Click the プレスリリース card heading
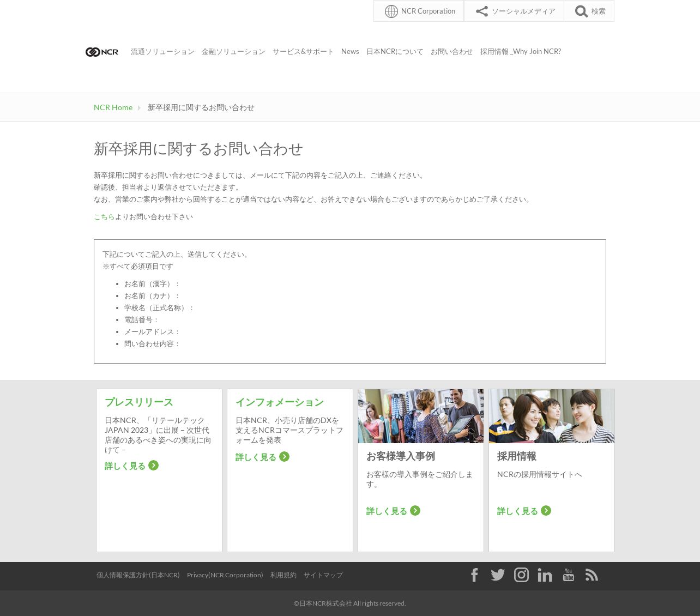Screen dimensions: 700x616 click(139, 402)
